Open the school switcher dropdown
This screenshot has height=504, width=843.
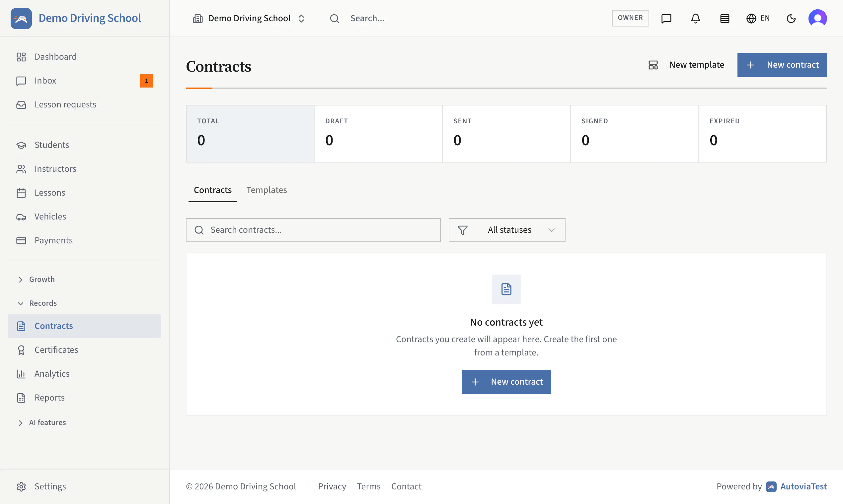click(x=249, y=18)
